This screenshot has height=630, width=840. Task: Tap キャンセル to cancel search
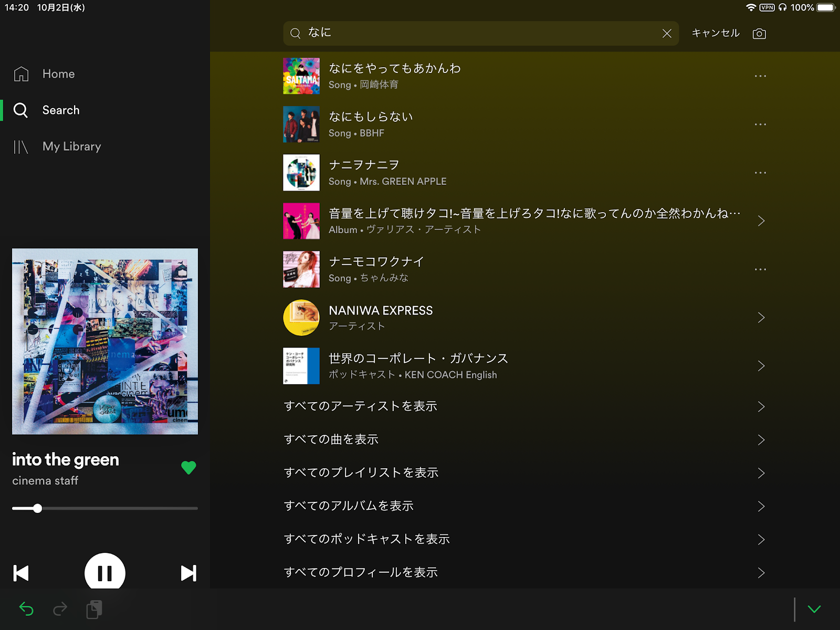coord(716,33)
